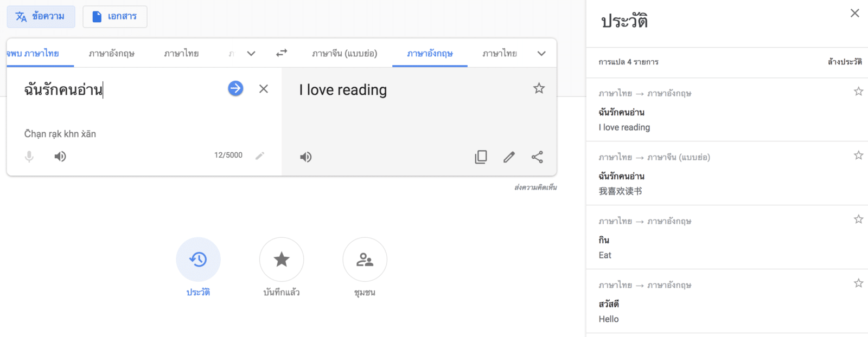Open the community contribution button

pyautogui.click(x=365, y=260)
